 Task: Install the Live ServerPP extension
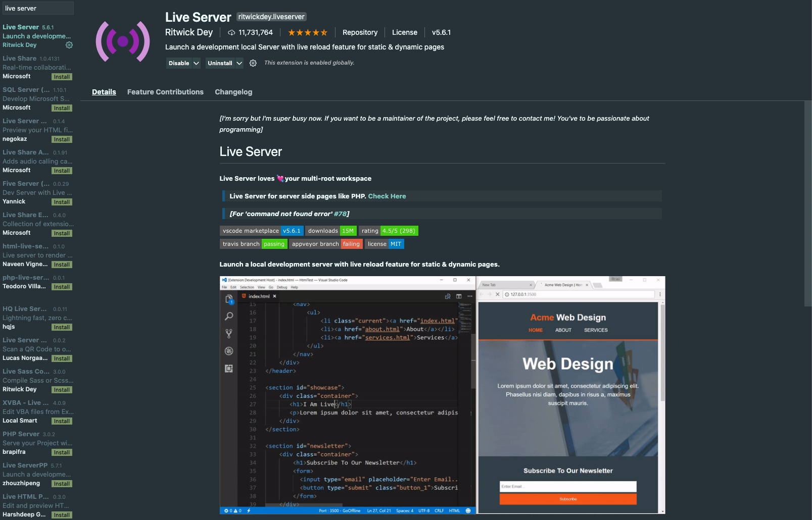pyautogui.click(x=62, y=484)
